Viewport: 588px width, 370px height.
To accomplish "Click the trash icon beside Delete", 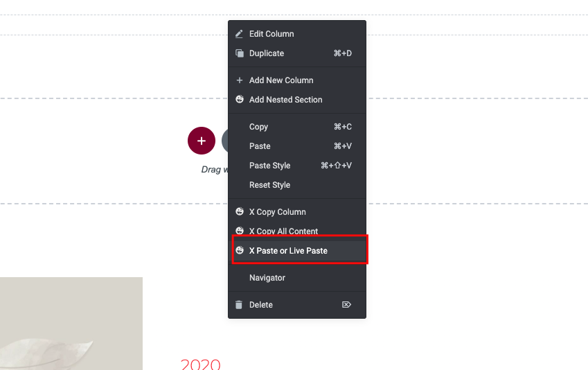I will (x=239, y=305).
